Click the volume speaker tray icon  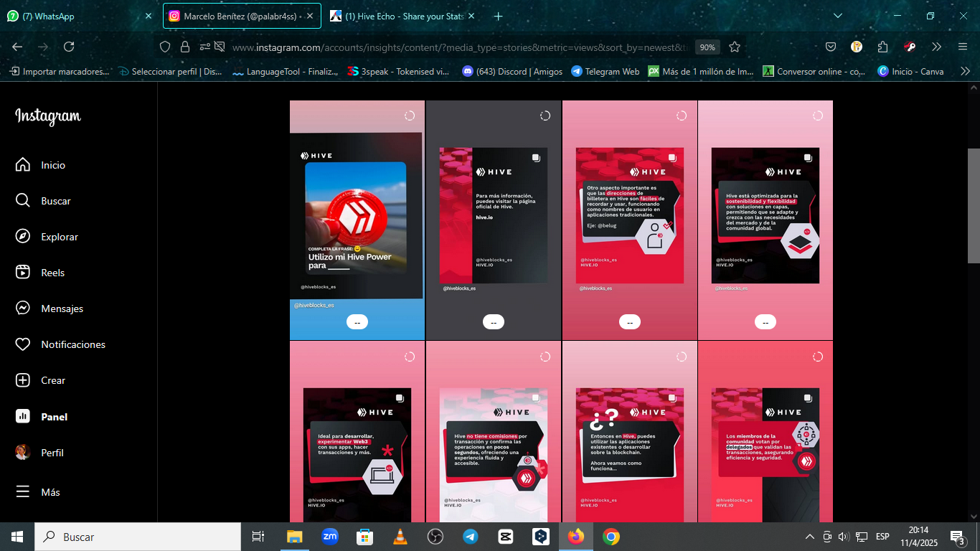(843, 537)
